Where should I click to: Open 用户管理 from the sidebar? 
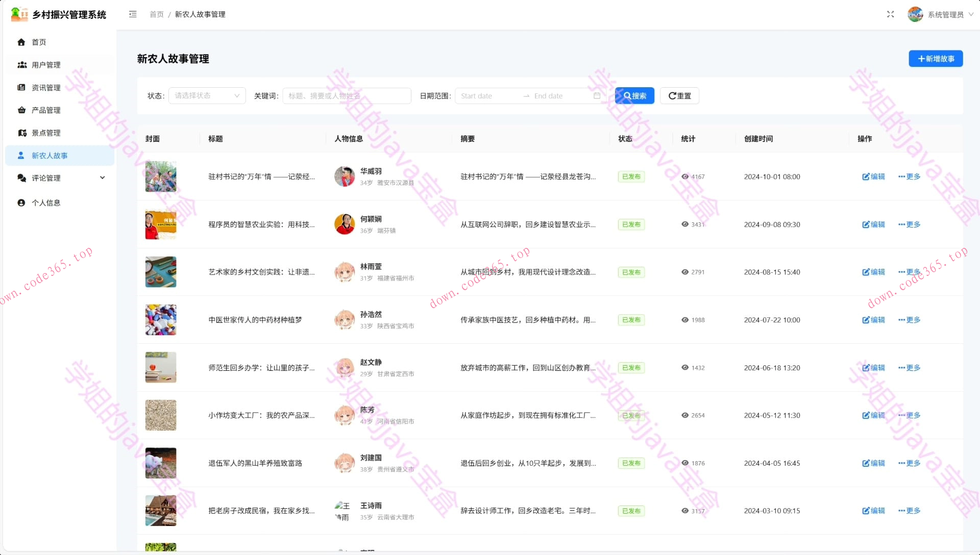pyautogui.click(x=45, y=65)
